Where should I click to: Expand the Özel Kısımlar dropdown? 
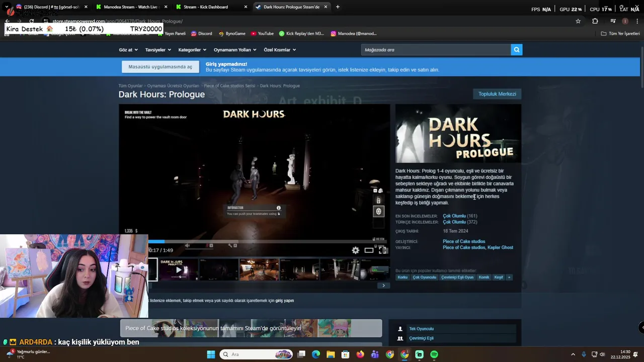point(280,50)
